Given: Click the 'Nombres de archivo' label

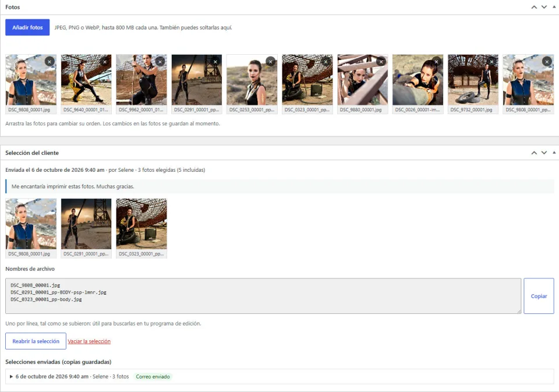Looking at the screenshot, I should 30,269.
